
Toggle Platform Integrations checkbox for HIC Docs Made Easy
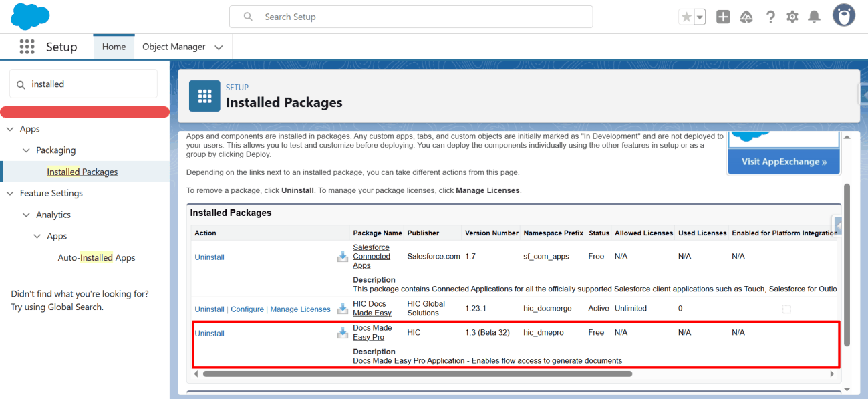click(x=786, y=309)
